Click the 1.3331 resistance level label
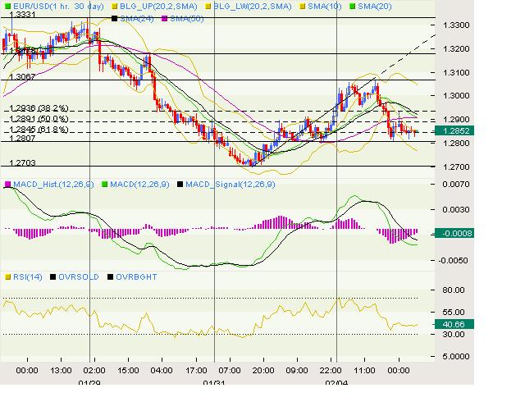 click(22, 15)
